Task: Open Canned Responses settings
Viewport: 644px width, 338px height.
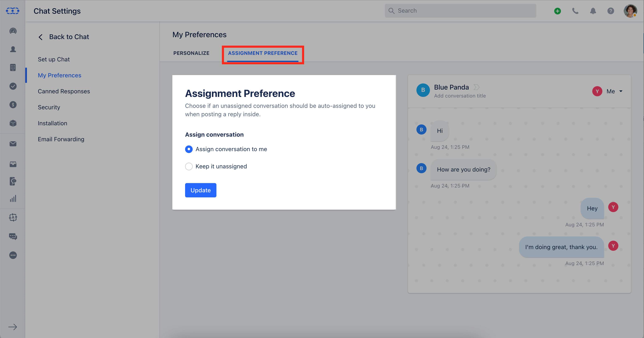Action: (64, 91)
